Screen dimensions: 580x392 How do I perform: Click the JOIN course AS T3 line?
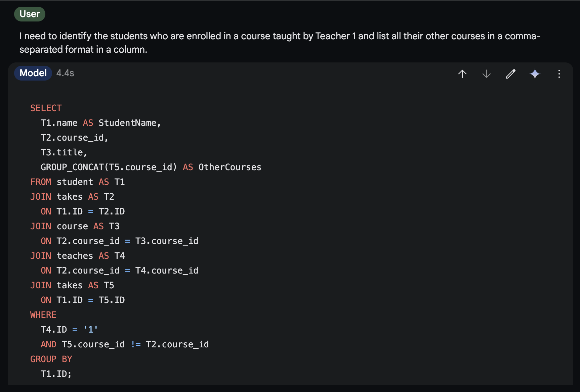tap(75, 226)
